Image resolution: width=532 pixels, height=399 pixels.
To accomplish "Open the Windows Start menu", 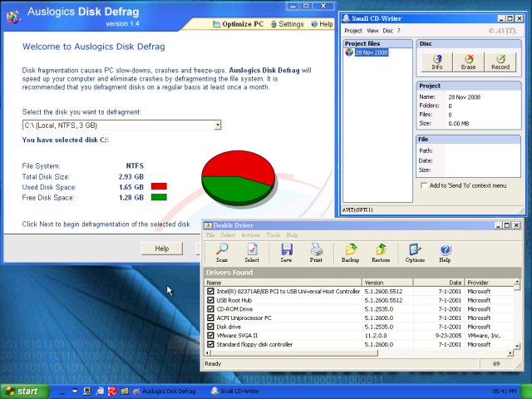I will click(24, 392).
